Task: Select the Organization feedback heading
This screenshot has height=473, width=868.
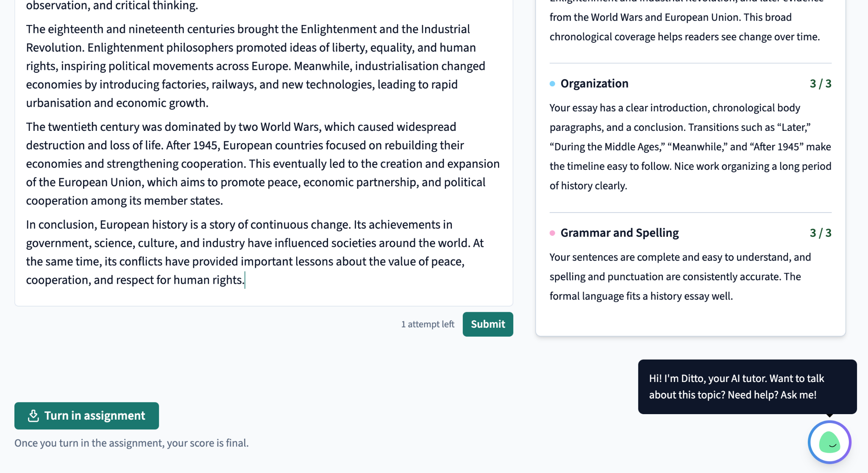Action: coord(595,84)
